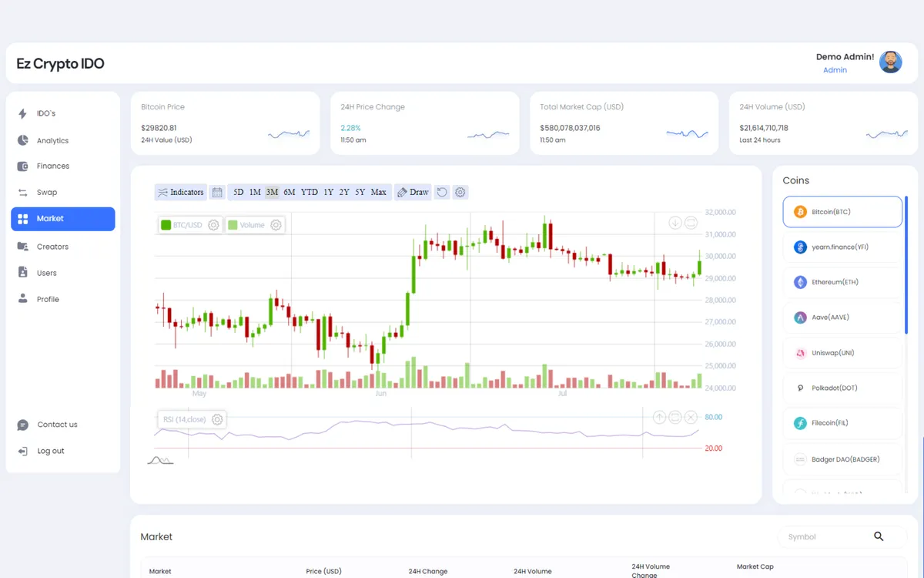
Task: Click the Bitcoin orange coin icon
Action: [x=800, y=211]
